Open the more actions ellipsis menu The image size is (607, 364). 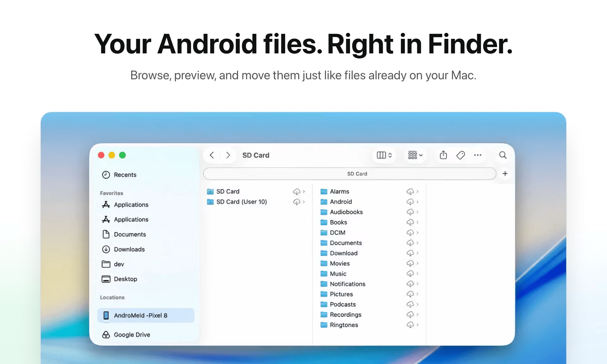478,155
